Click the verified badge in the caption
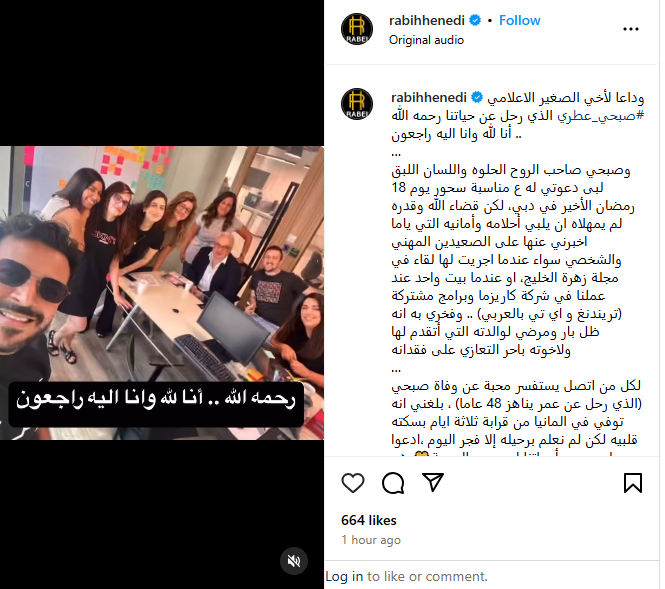 [x=477, y=97]
